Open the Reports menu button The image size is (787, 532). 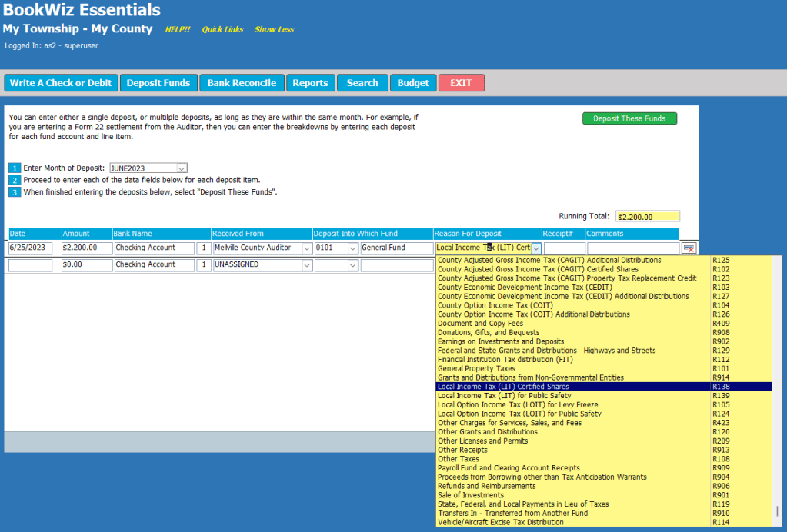[311, 83]
